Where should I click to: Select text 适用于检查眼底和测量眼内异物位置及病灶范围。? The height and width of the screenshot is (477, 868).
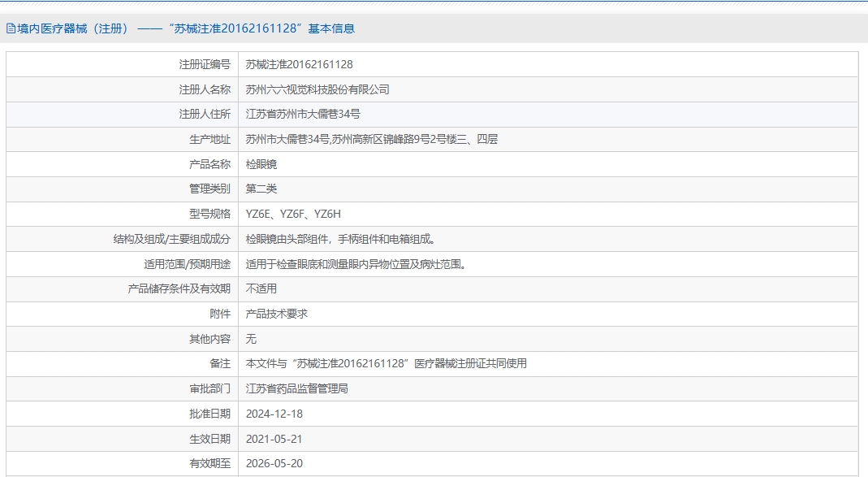tap(357, 264)
